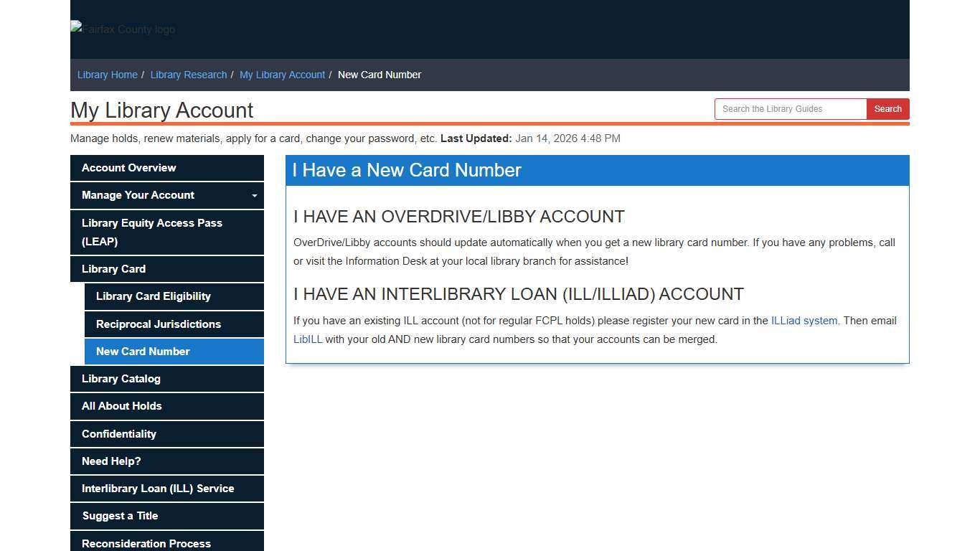Screen dimensions: 980x551
Task: Open the Library Equity Access Pass page
Action: tap(151, 232)
